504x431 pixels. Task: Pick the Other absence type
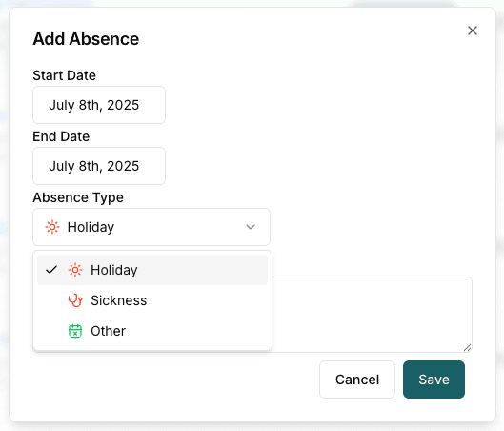pos(152,331)
